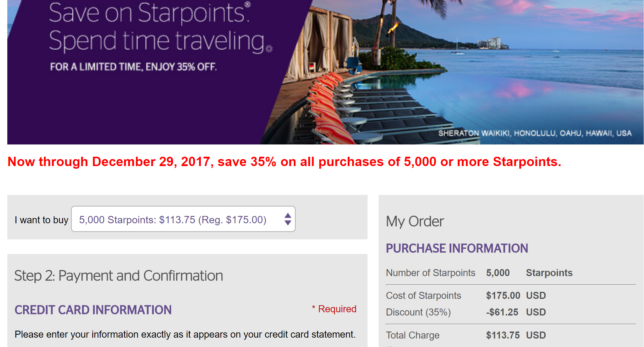Image resolution: width=644 pixels, height=347 pixels.
Task: Click the $175.00 Cost of Starpoints amount
Action: click(503, 296)
